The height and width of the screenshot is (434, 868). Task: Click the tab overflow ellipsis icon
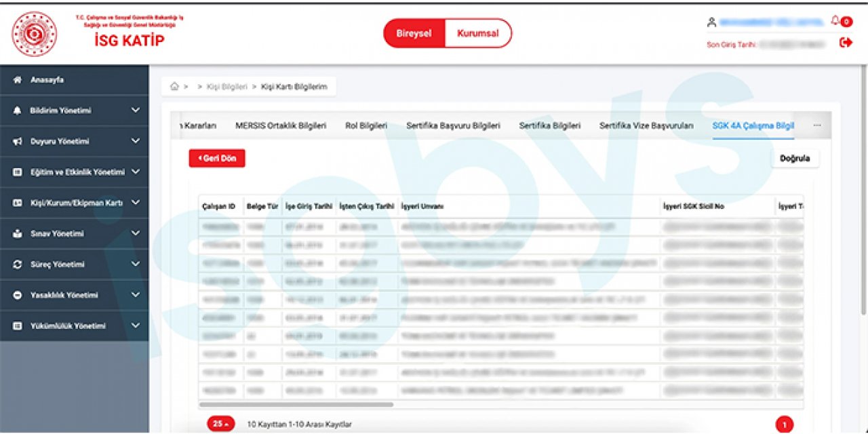click(x=817, y=125)
